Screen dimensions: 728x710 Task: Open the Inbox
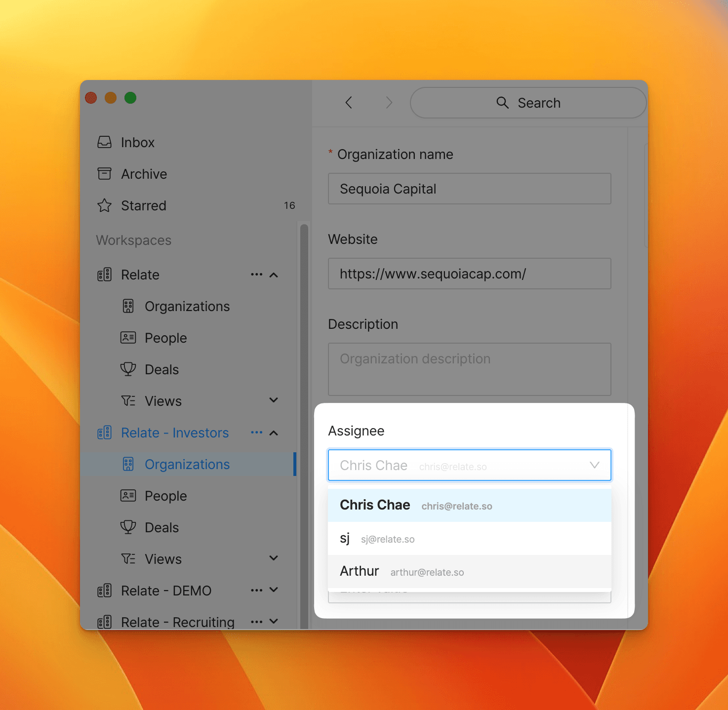(138, 142)
